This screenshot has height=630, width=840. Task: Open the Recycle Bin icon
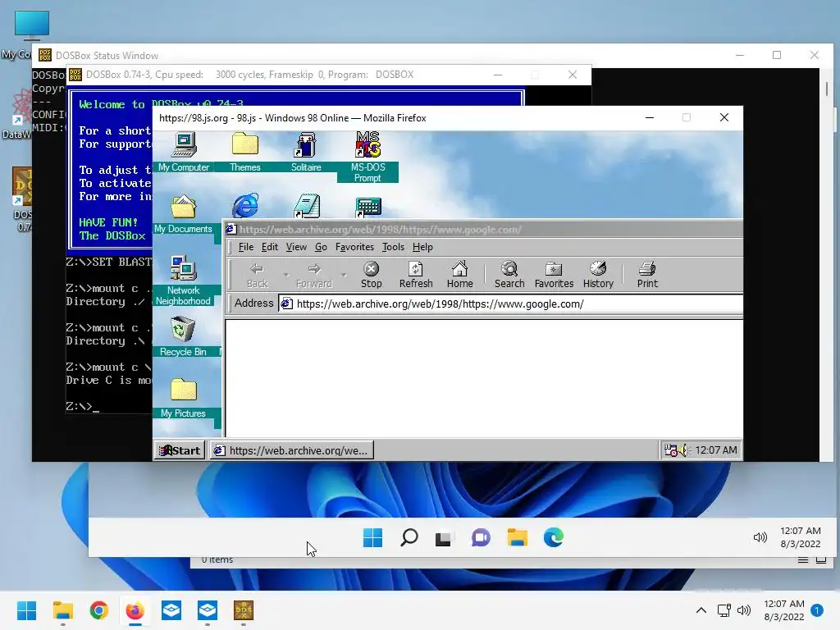183,336
